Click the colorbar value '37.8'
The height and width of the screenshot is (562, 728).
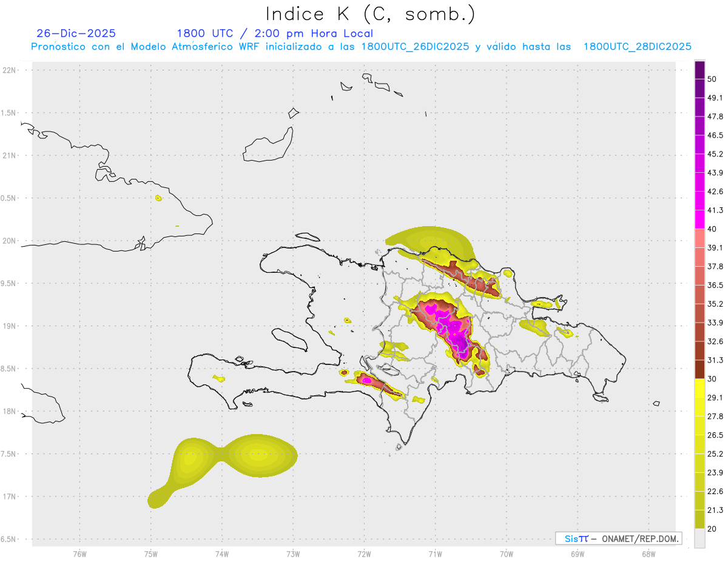pyautogui.click(x=715, y=266)
